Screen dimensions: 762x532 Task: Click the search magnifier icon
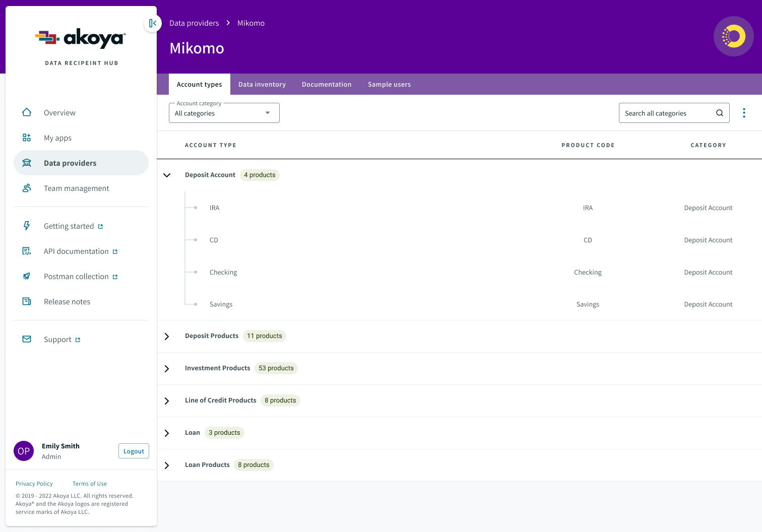(x=720, y=113)
